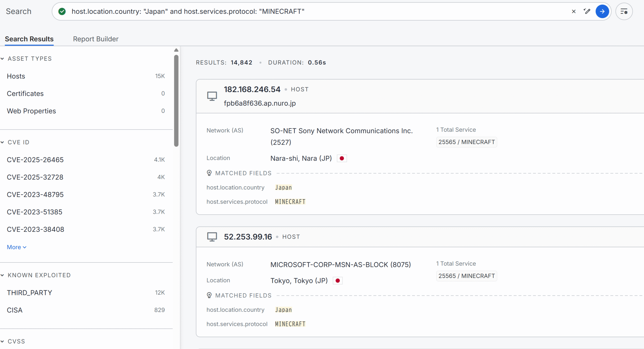This screenshot has width=644, height=349.
Task: Collapse the Known Exploited section
Action: pyautogui.click(x=3, y=275)
